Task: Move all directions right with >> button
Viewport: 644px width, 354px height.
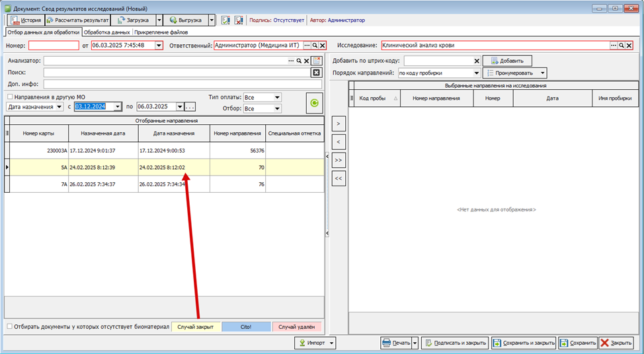Action: click(x=338, y=160)
